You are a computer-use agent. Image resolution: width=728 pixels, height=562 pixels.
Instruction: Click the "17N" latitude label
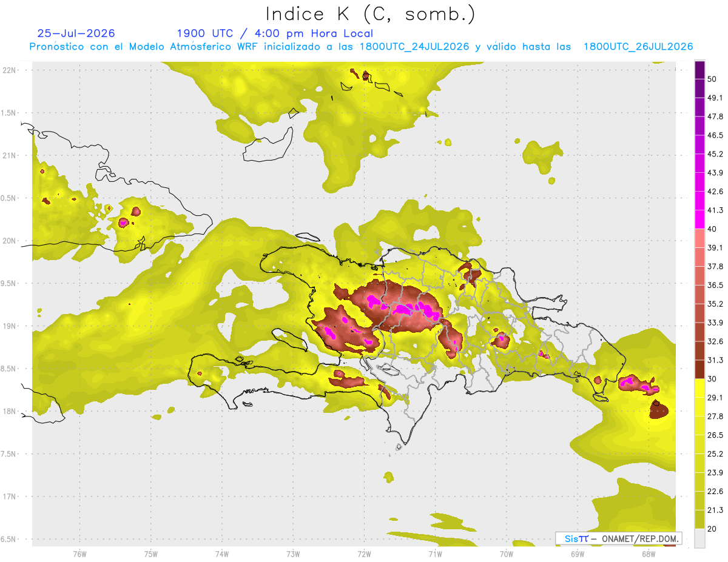10,497
